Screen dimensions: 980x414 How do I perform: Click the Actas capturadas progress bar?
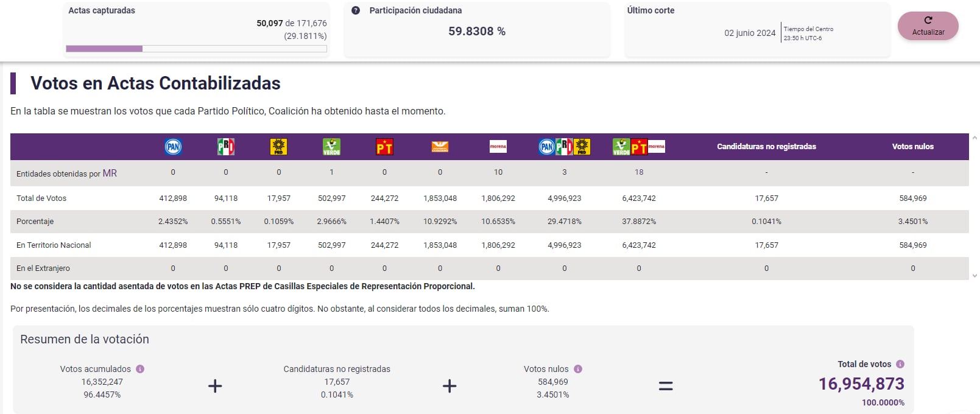[x=196, y=49]
